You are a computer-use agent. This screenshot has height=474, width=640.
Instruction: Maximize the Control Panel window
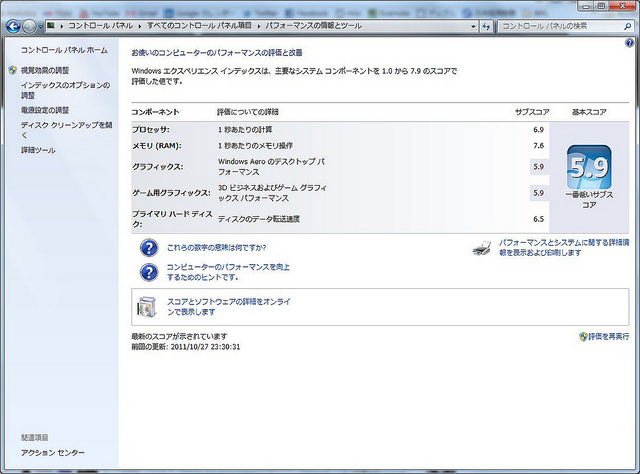pyautogui.click(x=602, y=6)
